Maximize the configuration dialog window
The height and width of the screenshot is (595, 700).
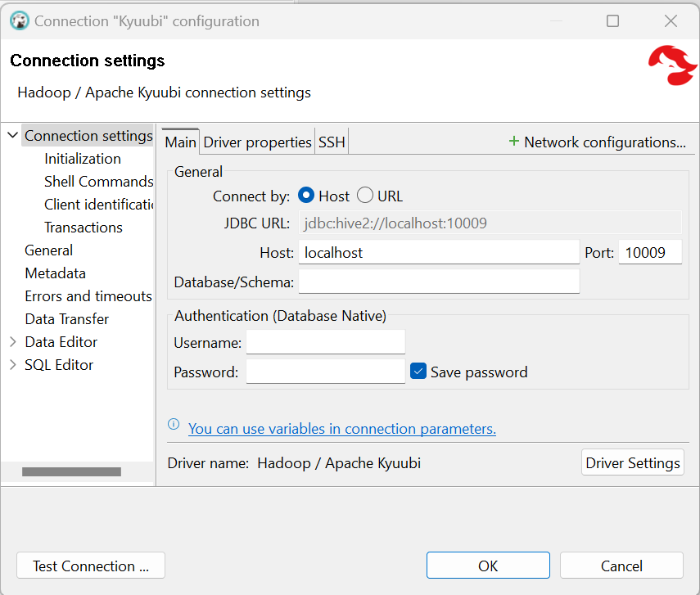pyautogui.click(x=612, y=21)
